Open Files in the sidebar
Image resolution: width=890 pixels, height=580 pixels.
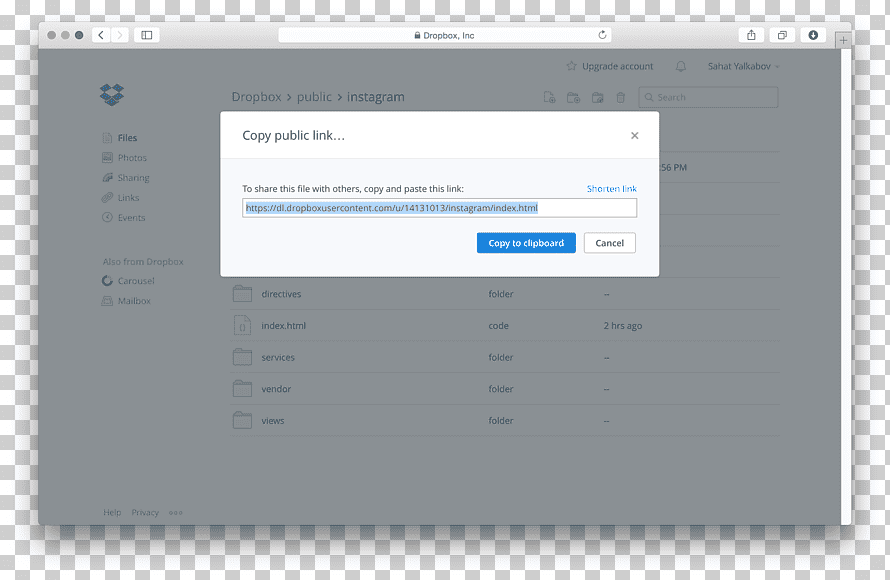click(127, 138)
